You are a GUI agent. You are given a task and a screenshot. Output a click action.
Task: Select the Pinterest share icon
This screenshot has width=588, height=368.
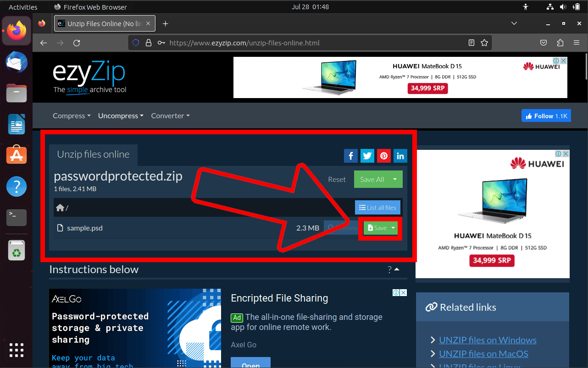tap(384, 156)
